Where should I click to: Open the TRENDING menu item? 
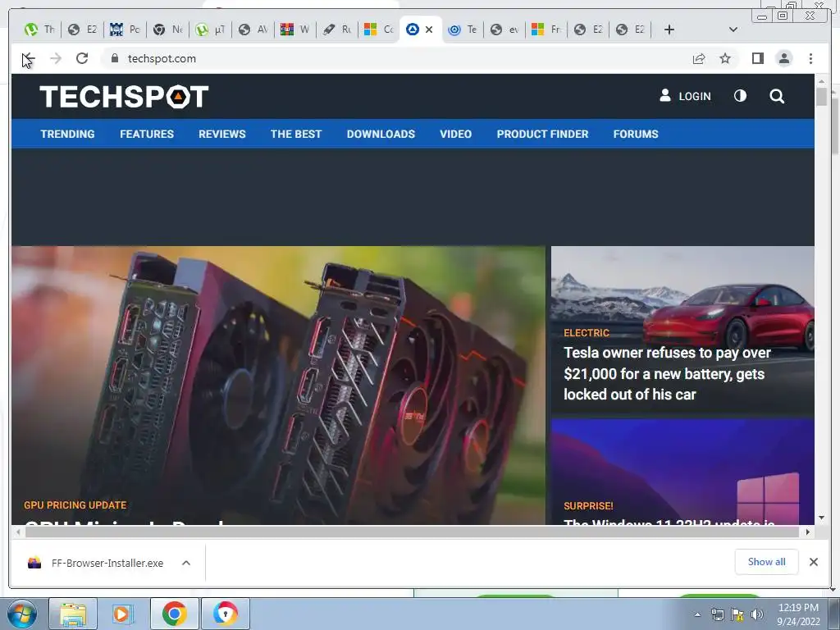pos(67,134)
